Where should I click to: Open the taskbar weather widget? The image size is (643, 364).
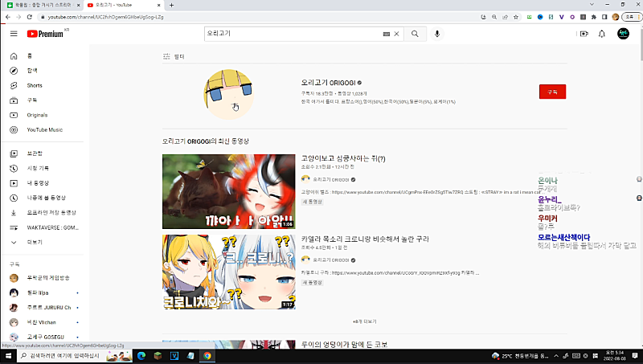coord(520,356)
